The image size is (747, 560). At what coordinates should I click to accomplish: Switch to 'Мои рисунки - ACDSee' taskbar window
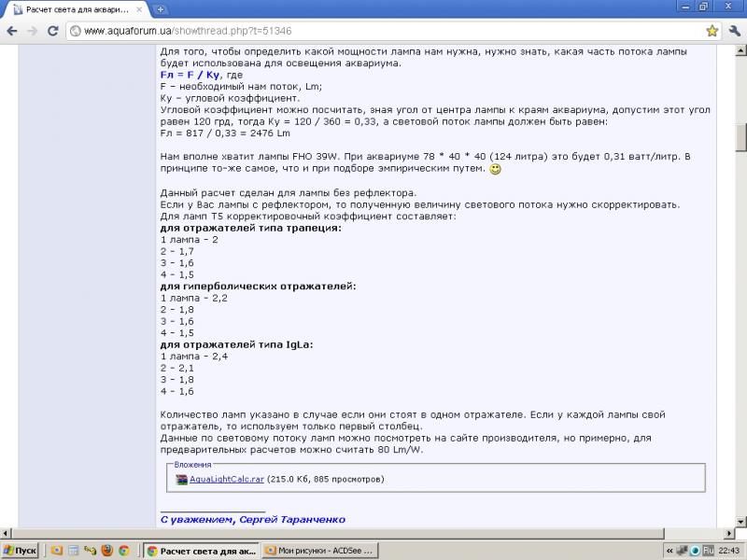coord(320,551)
